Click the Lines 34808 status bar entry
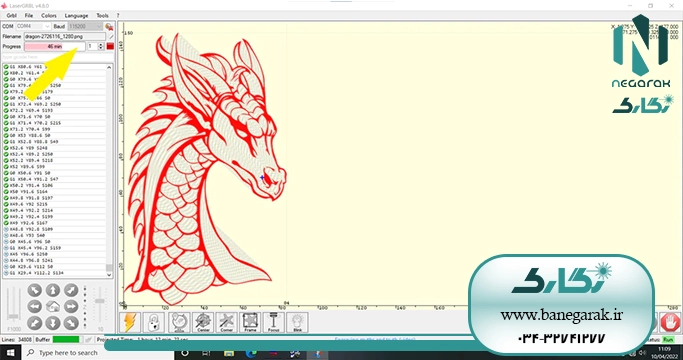The width and height of the screenshot is (683, 360). (17, 340)
